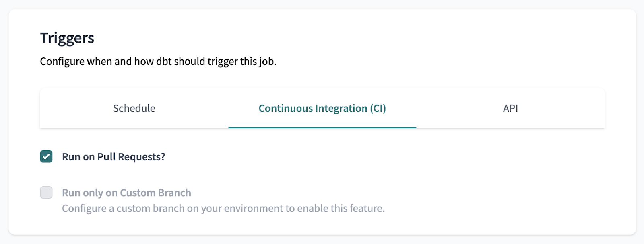Click blank tab bar space right of API

tap(572, 108)
